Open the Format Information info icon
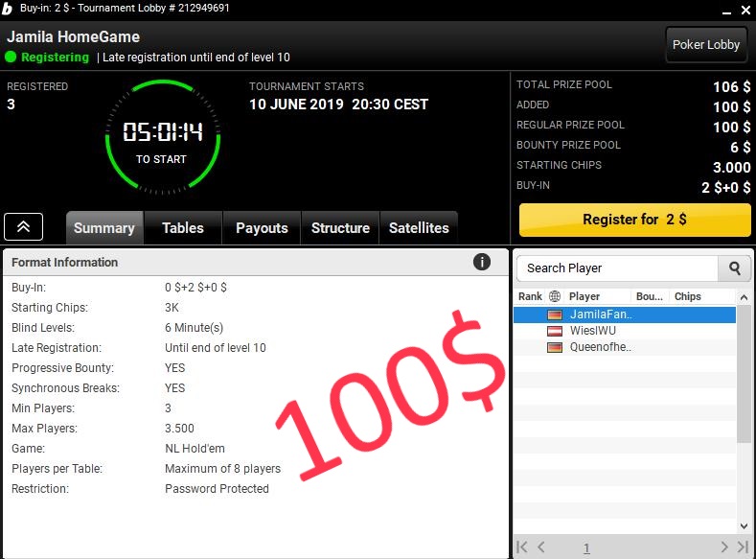This screenshot has width=756, height=559. tap(482, 262)
